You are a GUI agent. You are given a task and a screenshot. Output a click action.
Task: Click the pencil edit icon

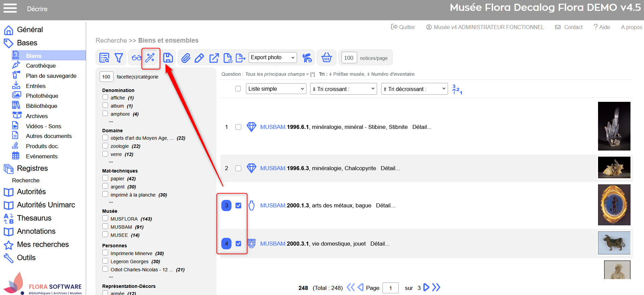coord(199,58)
